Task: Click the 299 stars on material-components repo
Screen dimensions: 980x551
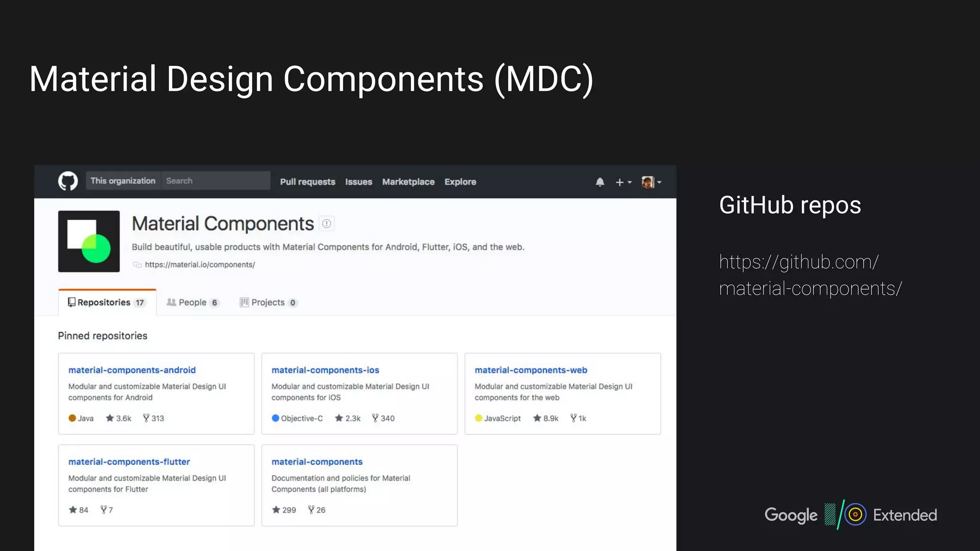Action: (284, 510)
